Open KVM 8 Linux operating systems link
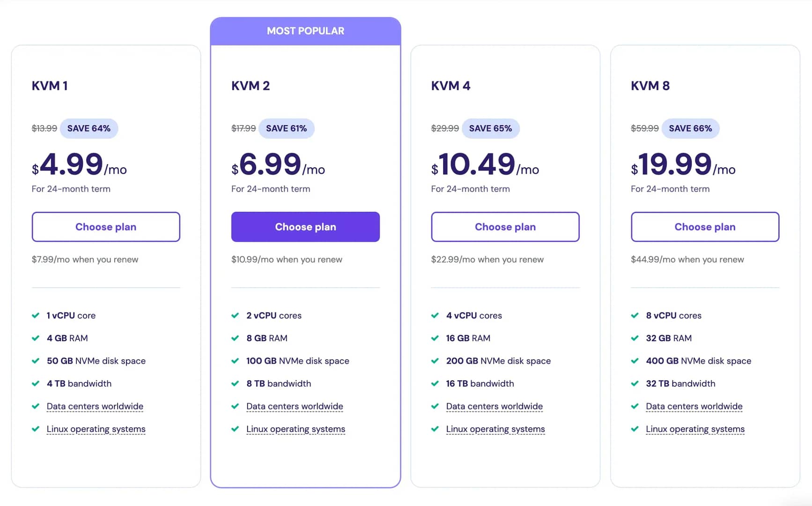This screenshot has width=812, height=506. (x=695, y=429)
